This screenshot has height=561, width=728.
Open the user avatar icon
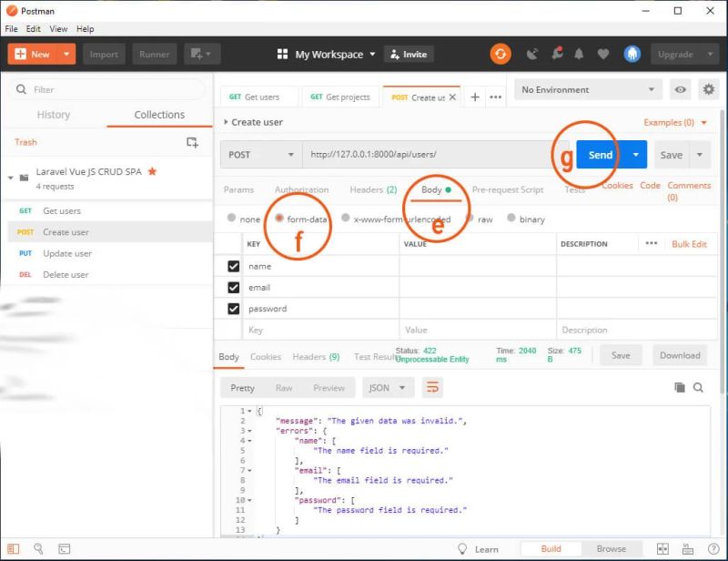[x=632, y=54]
